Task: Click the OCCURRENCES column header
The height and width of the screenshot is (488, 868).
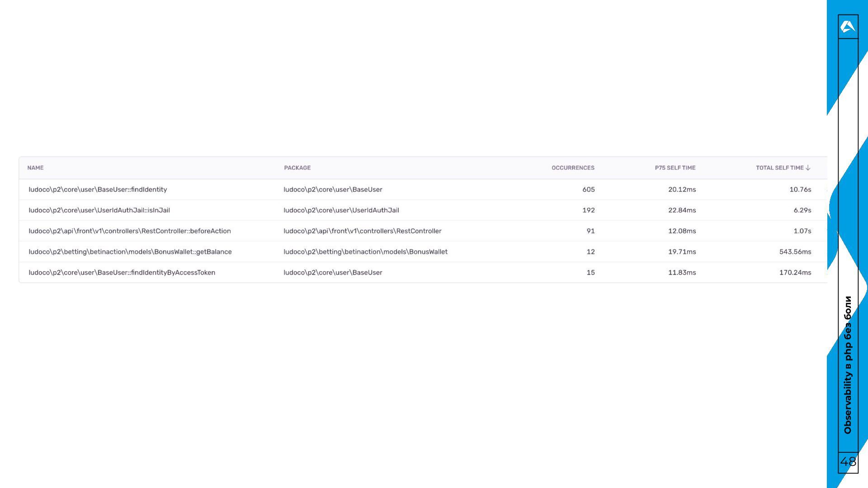Action: click(573, 168)
